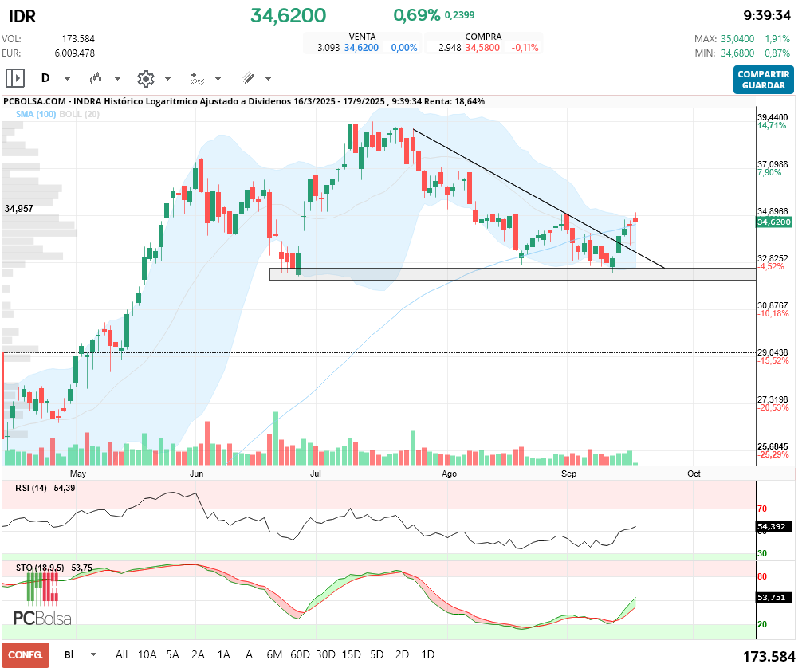
Task: Switch to the 5D time range
Action: tap(377, 654)
